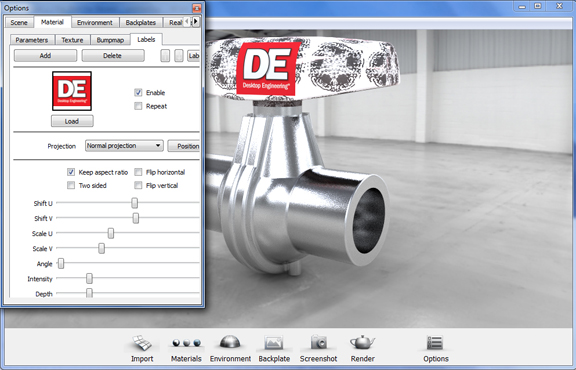Click the Scale V slider handle
Viewport: 576px width, 370px height.
click(101, 248)
